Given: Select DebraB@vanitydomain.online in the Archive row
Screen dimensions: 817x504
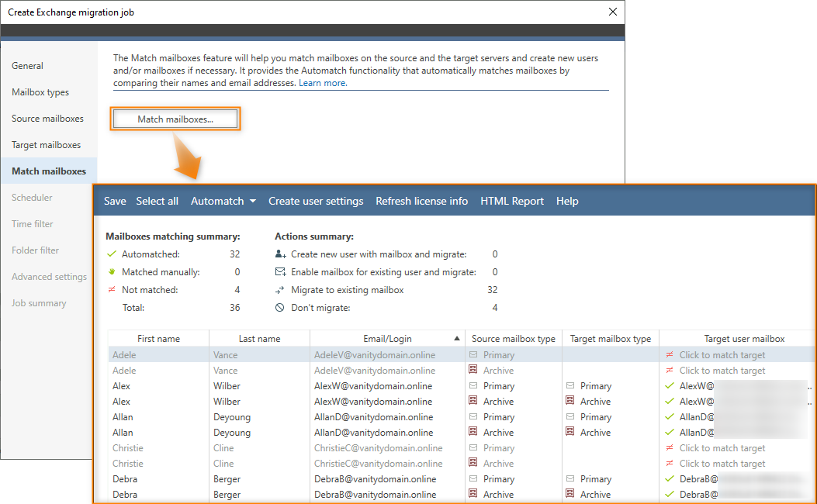Looking at the screenshot, I should pos(376,495).
